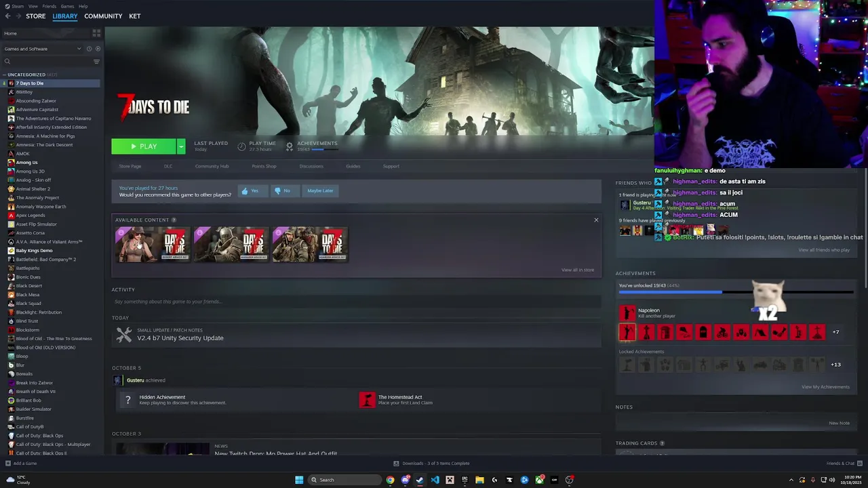Open the Support tab
The width and height of the screenshot is (868, 488).
pyautogui.click(x=391, y=166)
